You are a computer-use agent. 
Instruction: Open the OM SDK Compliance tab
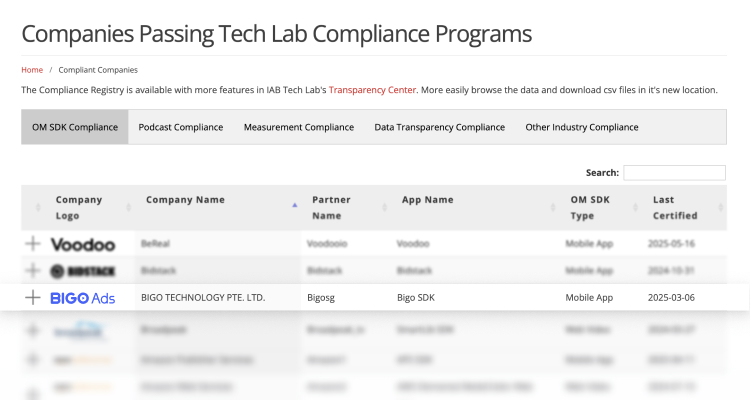(x=75, y=127)
